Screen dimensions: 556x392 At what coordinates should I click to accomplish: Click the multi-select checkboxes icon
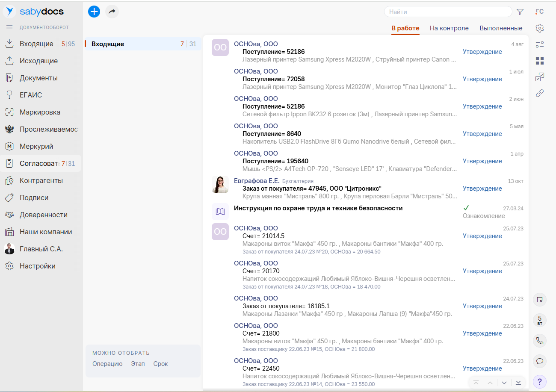[540, 77]
